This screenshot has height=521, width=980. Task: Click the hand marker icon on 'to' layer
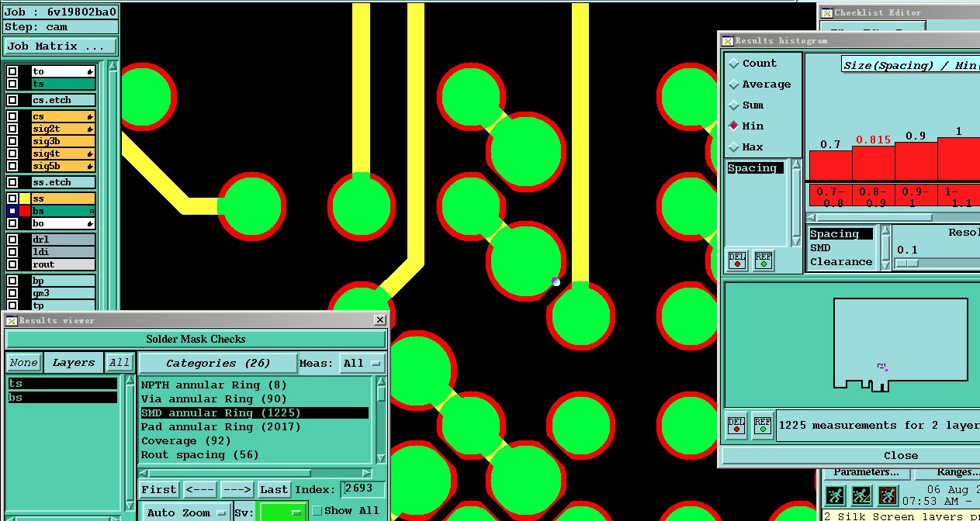click(91, 71)
